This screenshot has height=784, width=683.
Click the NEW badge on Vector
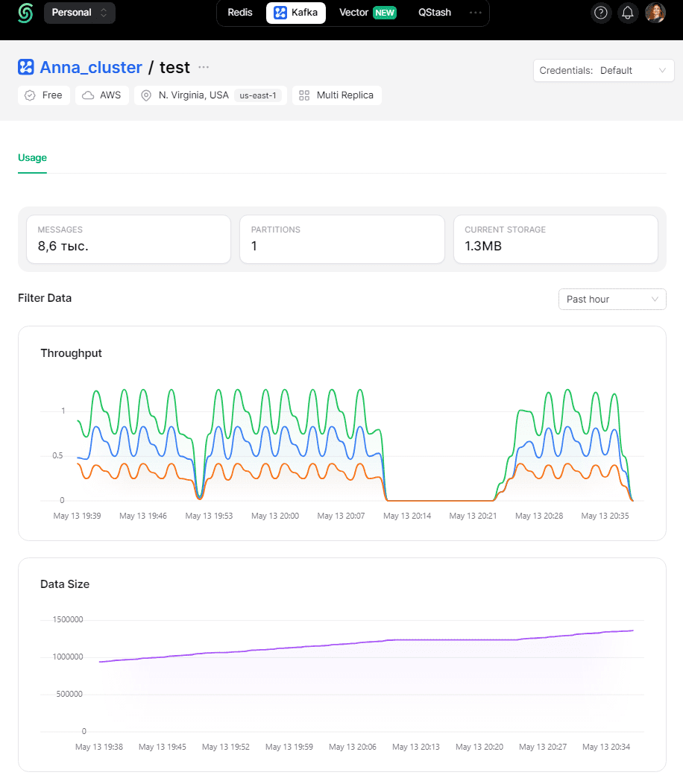coord(384,13)
